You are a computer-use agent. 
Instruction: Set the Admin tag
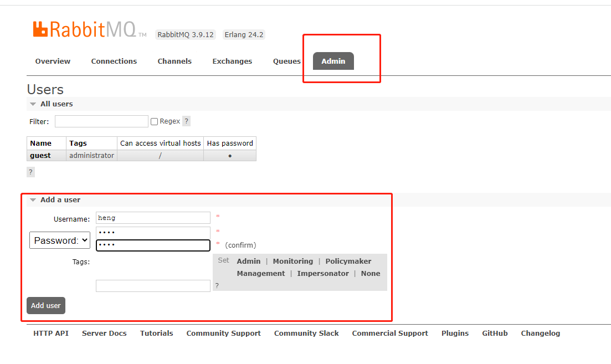249,261
